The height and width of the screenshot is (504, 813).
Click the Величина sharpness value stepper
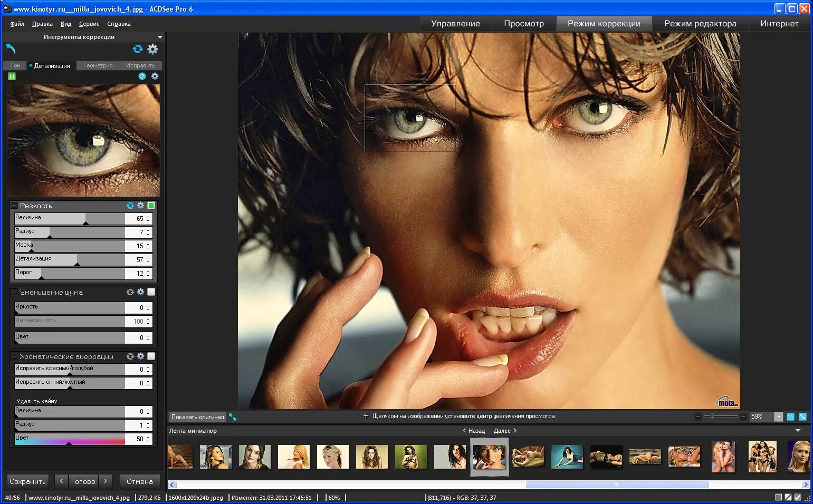click(148, 219)
